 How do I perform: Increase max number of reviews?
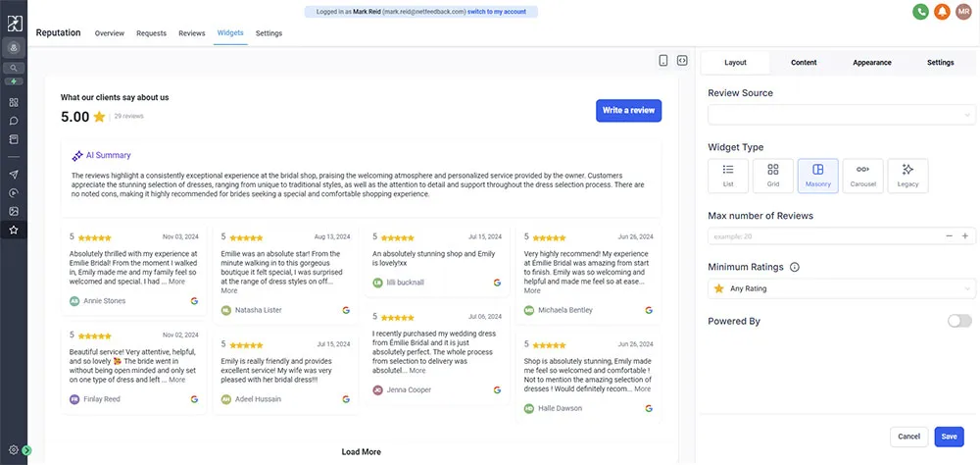coord(965,236)
